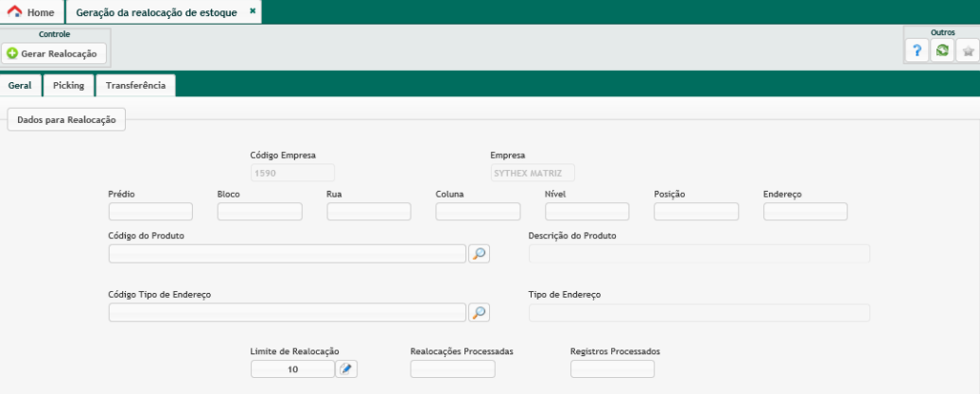Viewport: 980px width, 394px height.
Task: Click into the Rua field
Action: click(369, 212)
